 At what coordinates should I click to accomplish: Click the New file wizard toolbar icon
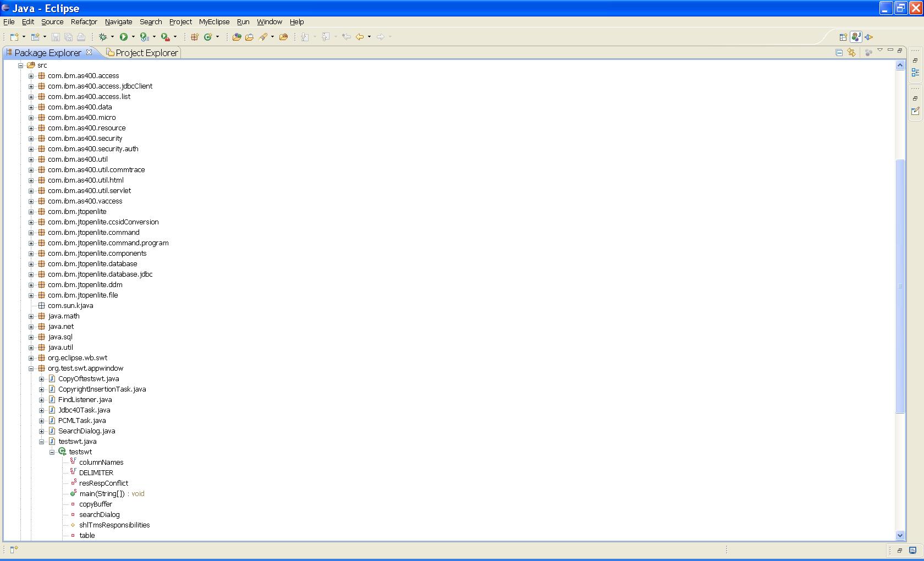(x=14, y=37)
